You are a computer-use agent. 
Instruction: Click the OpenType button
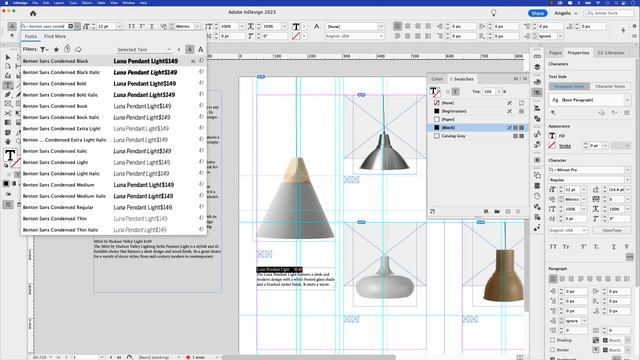click(x=611, y=230)
